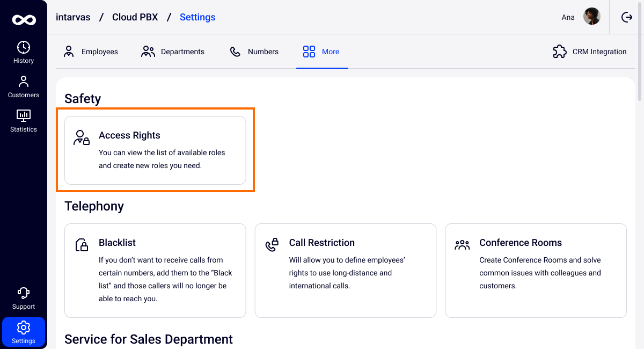
Task: Open the Blacklist settings card
Action: (x=155, y=271)
